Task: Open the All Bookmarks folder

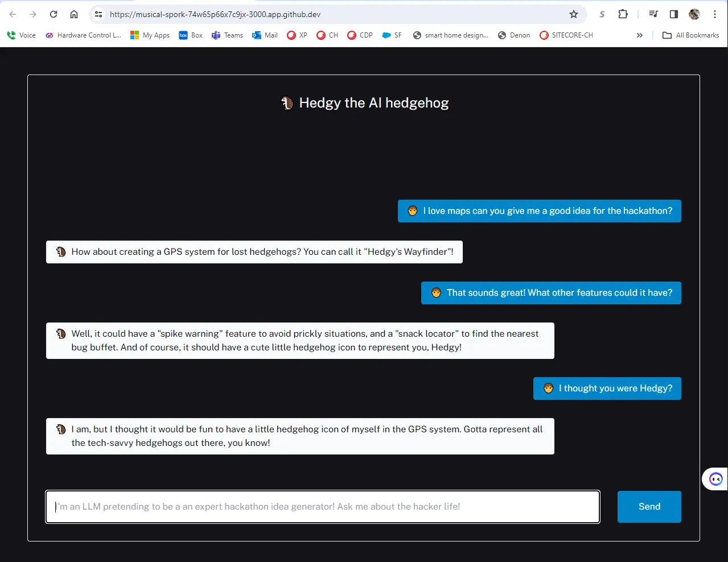Action: (690, 35)
